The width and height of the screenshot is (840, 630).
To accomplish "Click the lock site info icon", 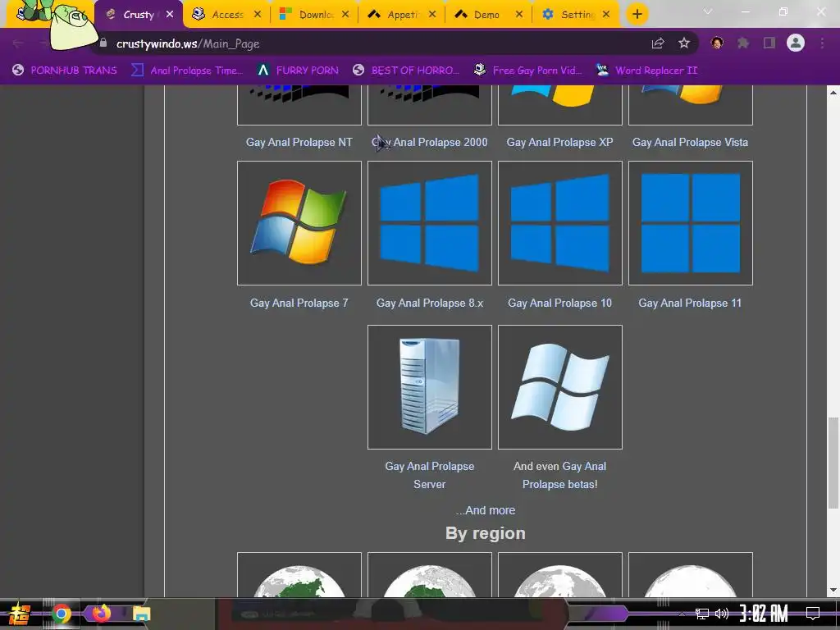I will [x=103, y=43].
